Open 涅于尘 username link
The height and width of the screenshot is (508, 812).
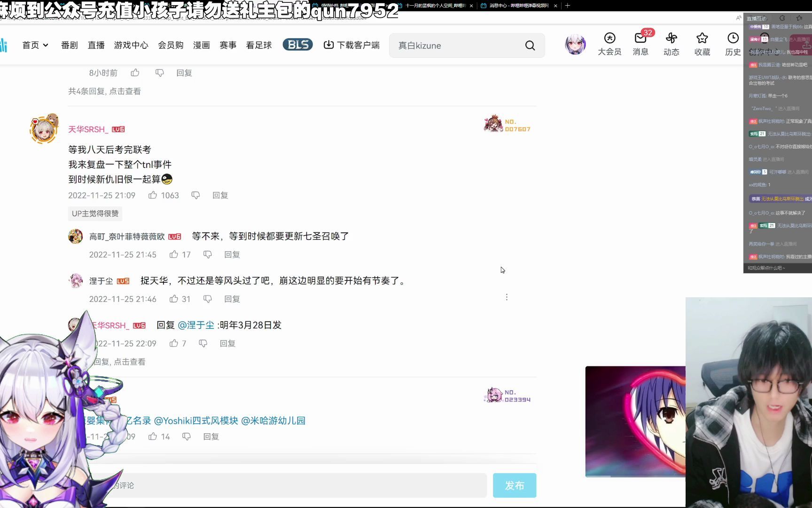point(101,281)
